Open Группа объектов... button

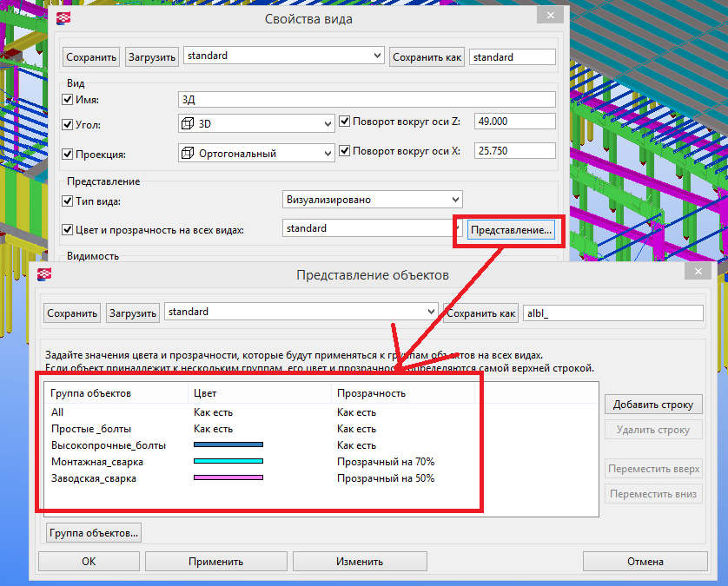[94, 532]
